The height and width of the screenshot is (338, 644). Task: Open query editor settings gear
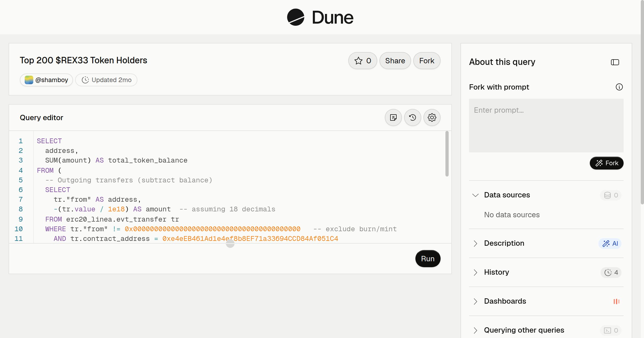(x=432, y=117)
